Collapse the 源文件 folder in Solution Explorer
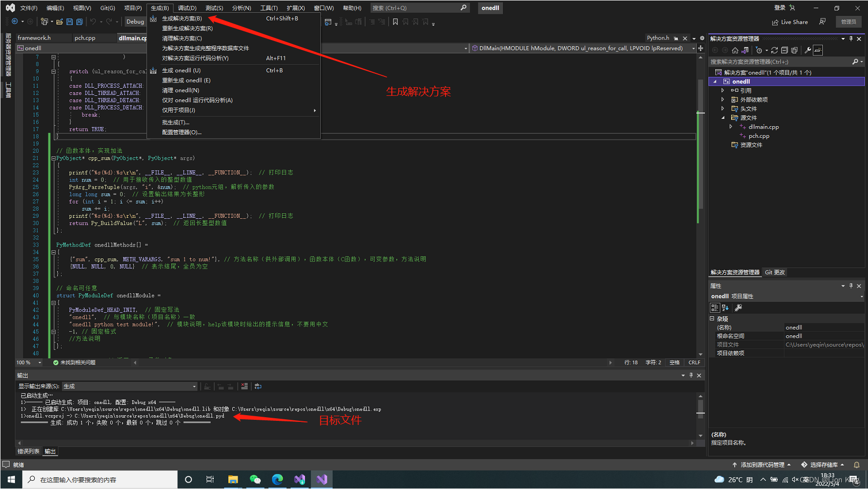The height and width of the screenshot is (489, 868). click(x=722, y=117)
